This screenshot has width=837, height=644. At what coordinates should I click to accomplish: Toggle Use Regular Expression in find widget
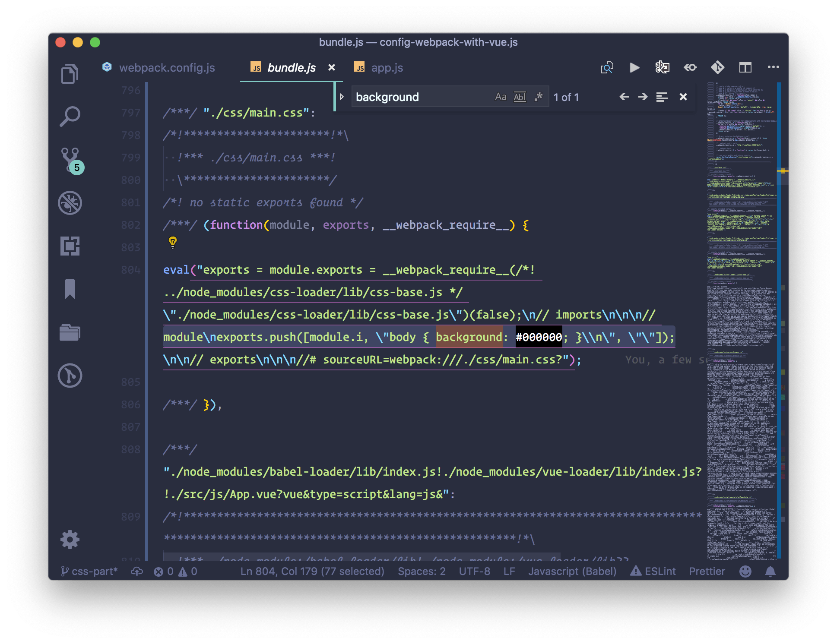[x=538, y=97]
